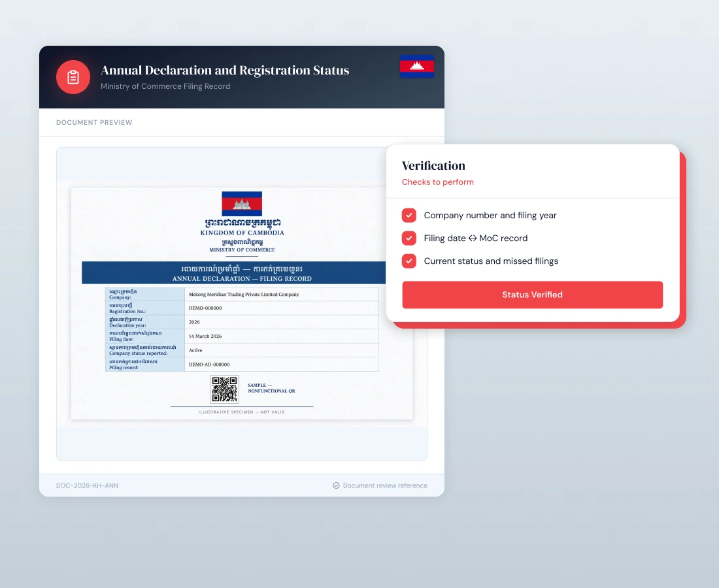Click Mekong Meridian Trading company name cell
719x588 pixels.
(282, 294)
